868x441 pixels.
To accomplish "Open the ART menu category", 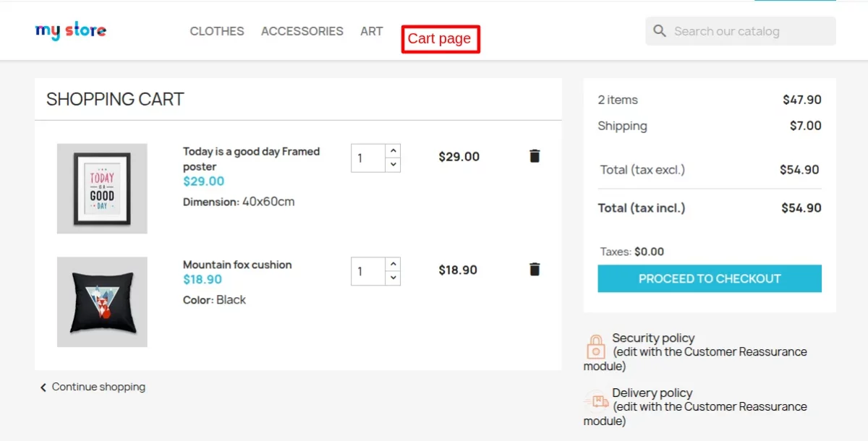I will (x=371, y=31).
